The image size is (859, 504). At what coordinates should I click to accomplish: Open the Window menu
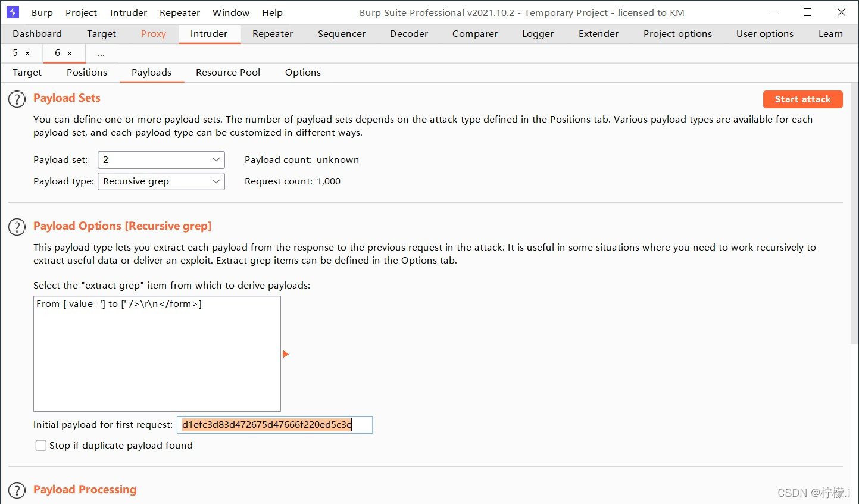(x=231, y=12)
